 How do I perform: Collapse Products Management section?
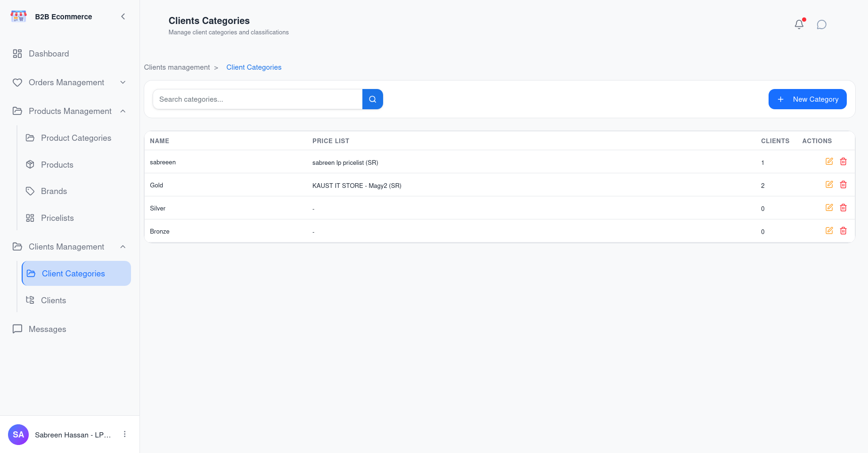click(x=70, y=111)
